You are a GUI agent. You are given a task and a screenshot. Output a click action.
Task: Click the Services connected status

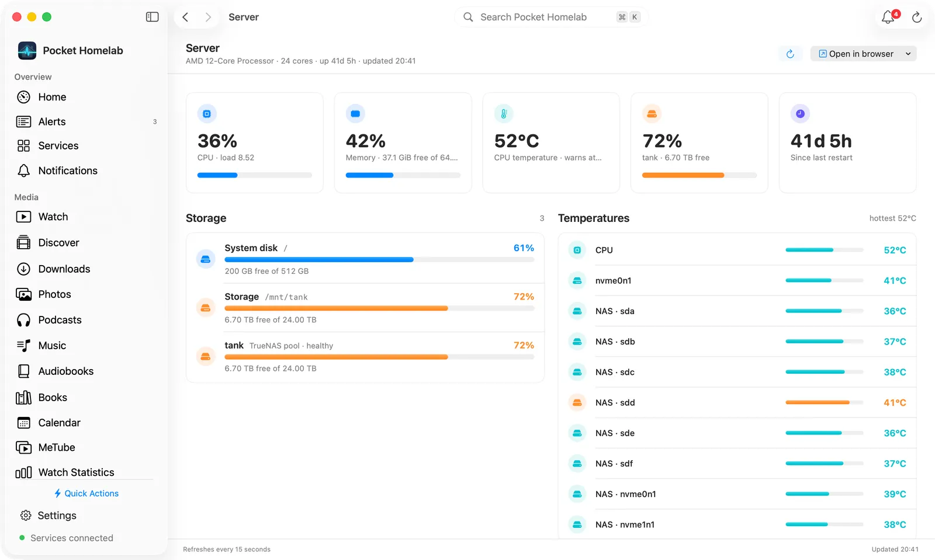click(x=66, y=538)
